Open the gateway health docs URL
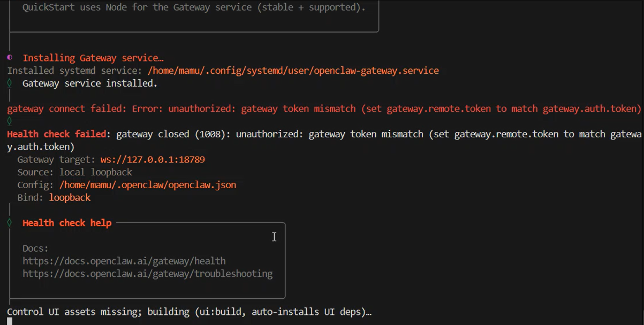 (124, 261)
